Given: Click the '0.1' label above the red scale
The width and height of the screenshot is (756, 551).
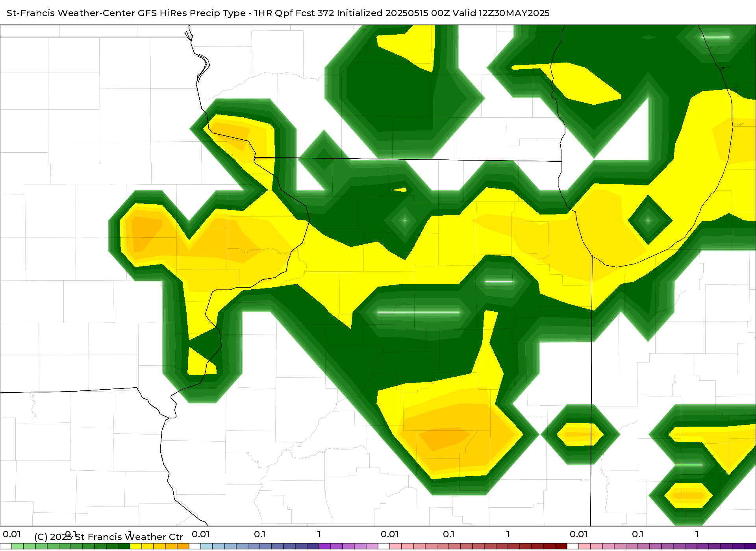Looking at the screenshot, I should pyautogui.click(x=449, y=534).
